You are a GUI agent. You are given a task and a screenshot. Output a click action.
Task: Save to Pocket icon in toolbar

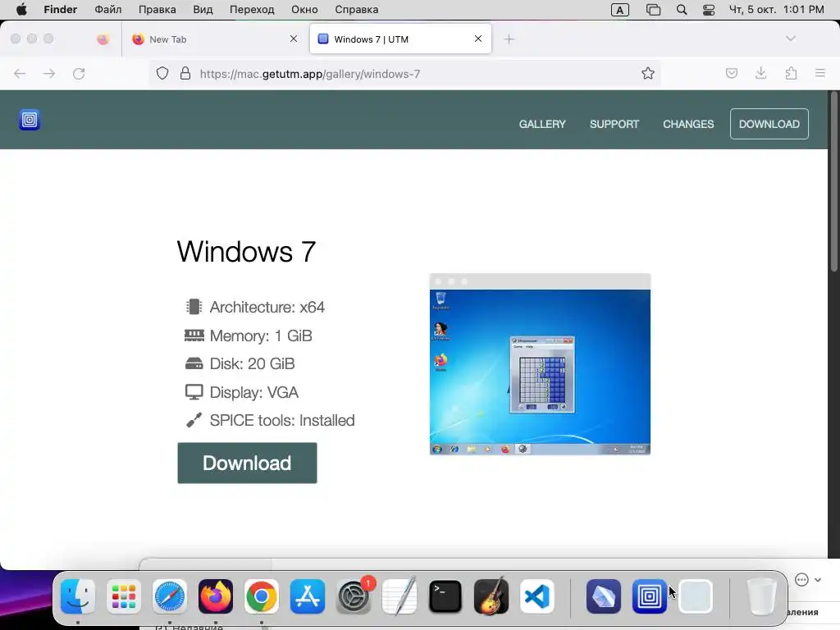pyautogui.click(x=732, y=73)
